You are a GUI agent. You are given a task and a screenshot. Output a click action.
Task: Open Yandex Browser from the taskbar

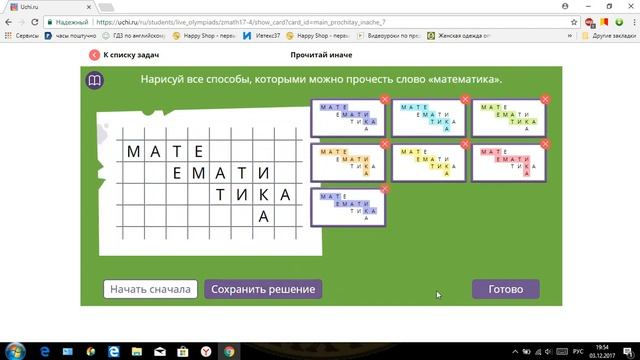(206, 351)
